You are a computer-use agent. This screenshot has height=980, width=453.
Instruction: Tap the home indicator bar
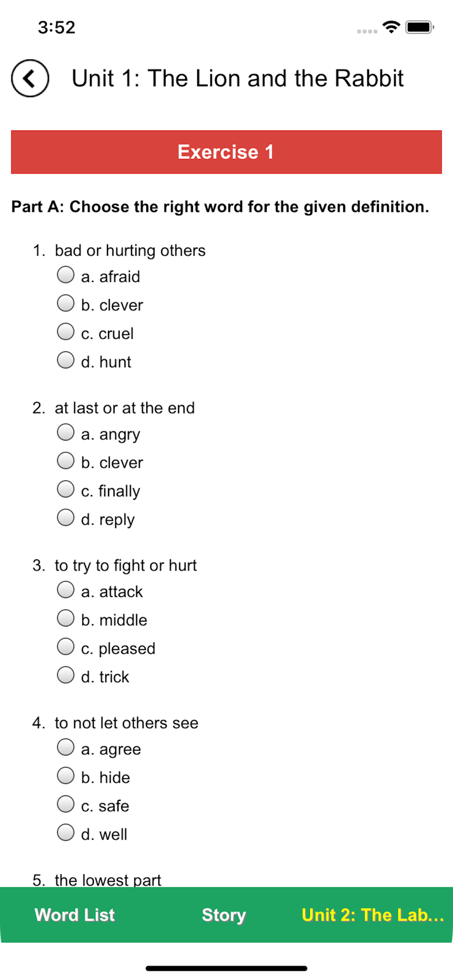tap(226, 968)
